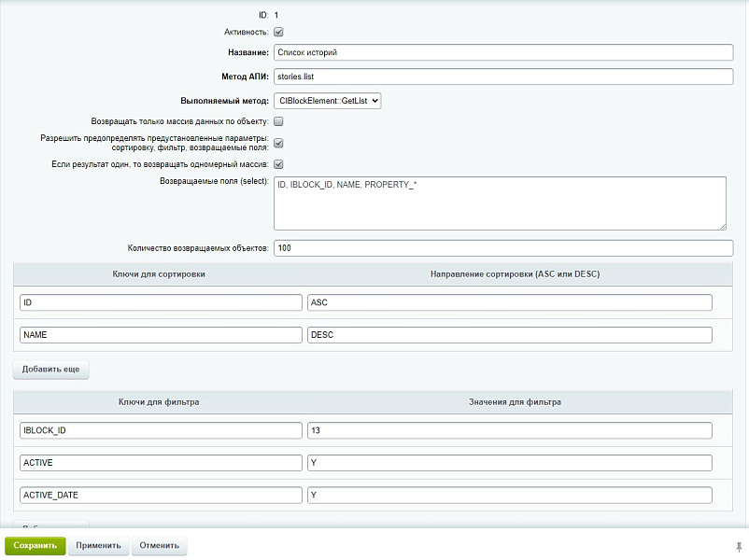Click the sorting key field containing NAME
This screenshot has width=749, height=560.
[161, 335]
